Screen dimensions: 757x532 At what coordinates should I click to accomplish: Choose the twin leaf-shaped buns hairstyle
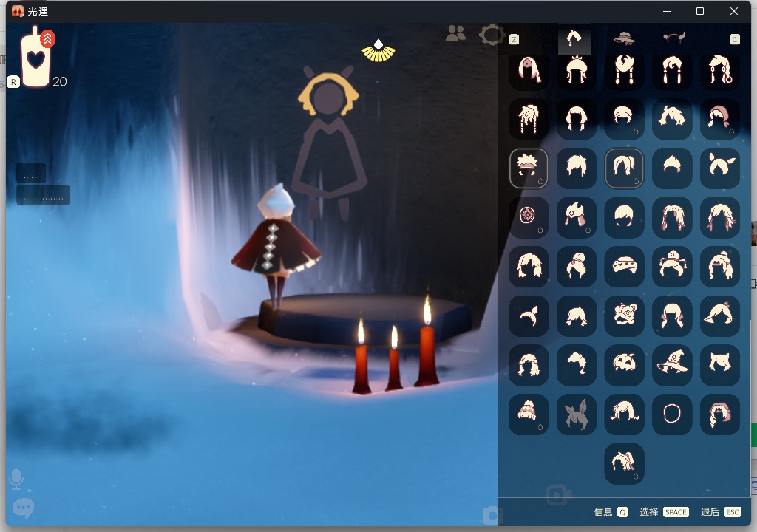[x=720, y=168]
